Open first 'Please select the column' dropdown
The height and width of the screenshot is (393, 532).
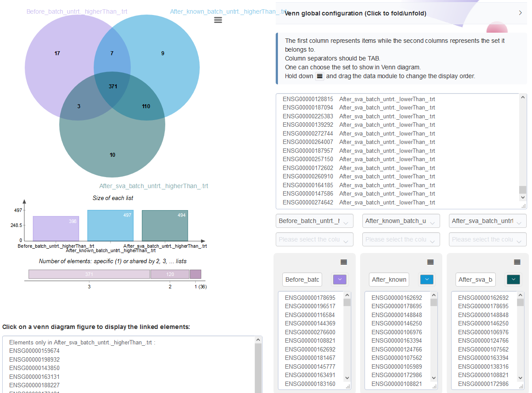[315, 239]
